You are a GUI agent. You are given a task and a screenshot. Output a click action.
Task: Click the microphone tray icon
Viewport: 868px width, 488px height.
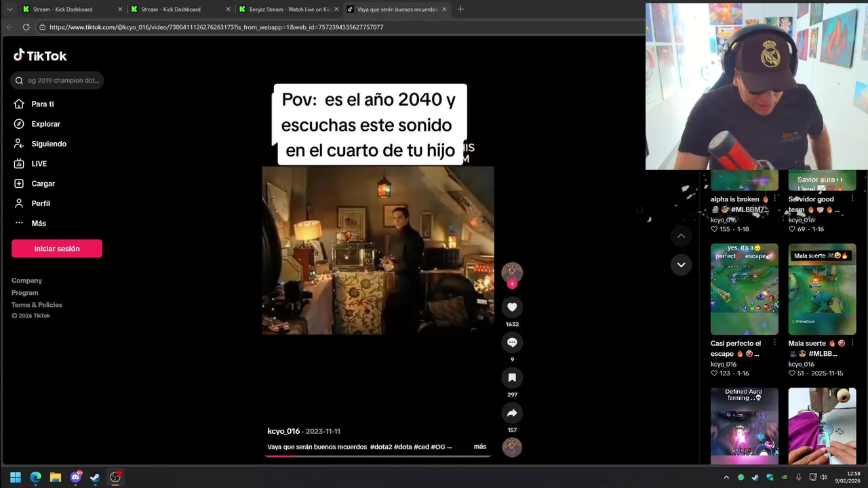point(799,477)
